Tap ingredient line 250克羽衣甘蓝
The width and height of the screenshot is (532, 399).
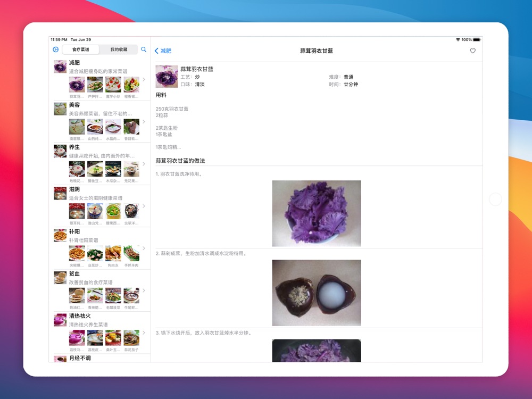coord(172,109)
